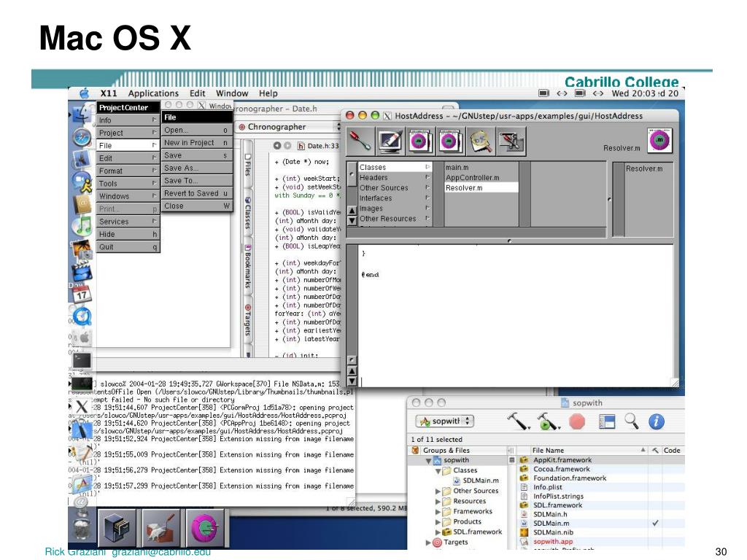The height and width of the screenshot is (560, 747).
Task: Select Info.plist in the file list
Action: point(547,487)
